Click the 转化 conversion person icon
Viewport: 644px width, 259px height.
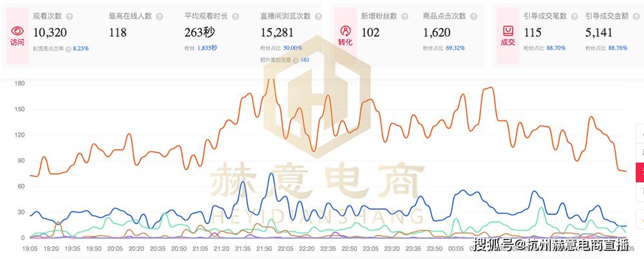pyautogui.click(x=346, y=30)
